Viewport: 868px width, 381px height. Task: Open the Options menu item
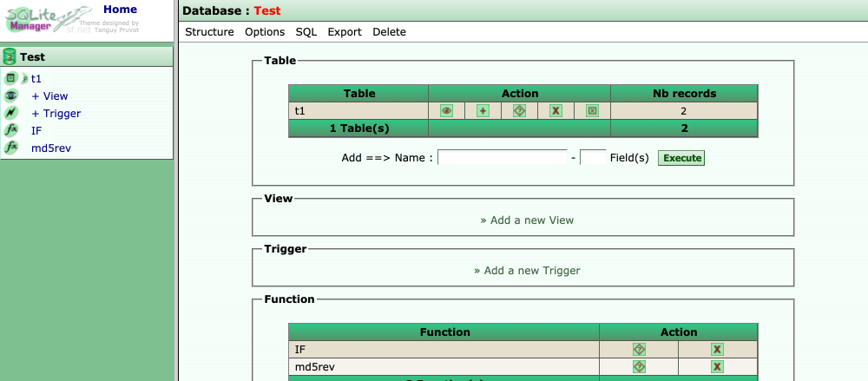click(x=265, y=32)
